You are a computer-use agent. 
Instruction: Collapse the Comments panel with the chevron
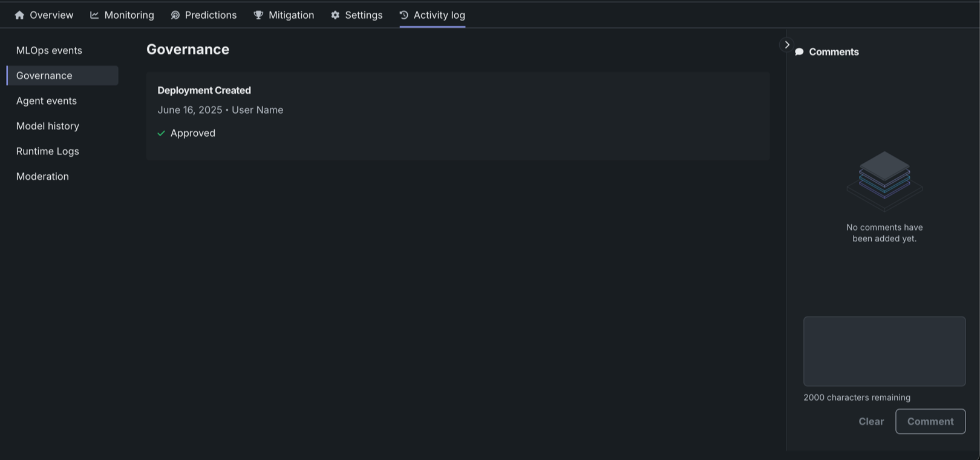(x=786, y=45)
